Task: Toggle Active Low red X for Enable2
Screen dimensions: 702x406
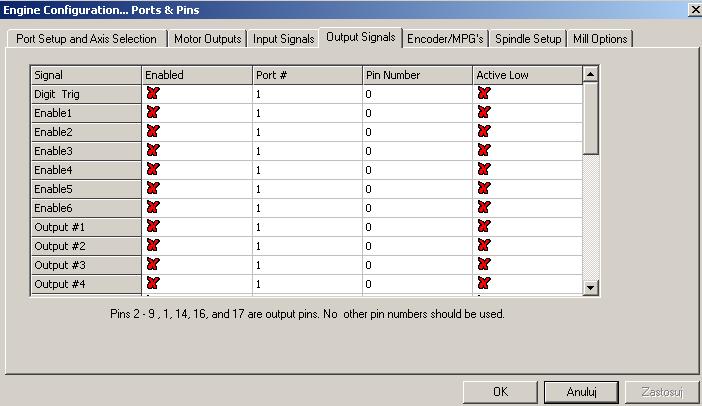Action: (x=484, y=131)
